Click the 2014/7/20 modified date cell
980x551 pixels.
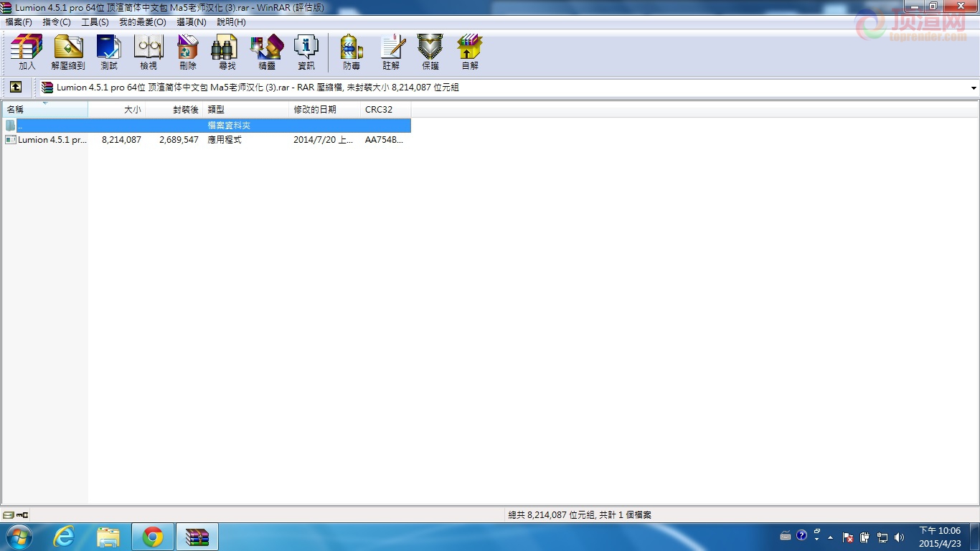point(323,140)
